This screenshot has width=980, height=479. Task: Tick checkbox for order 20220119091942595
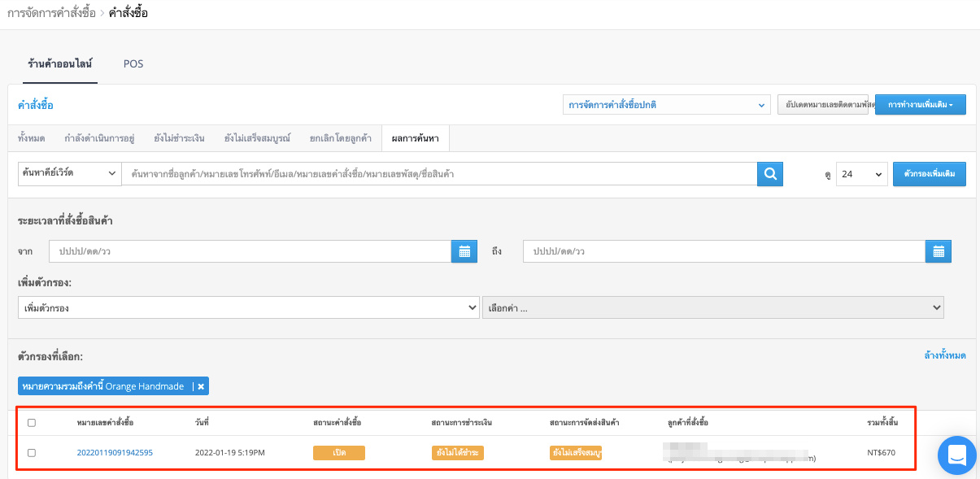pyautogui.click(x=32, y=453)
